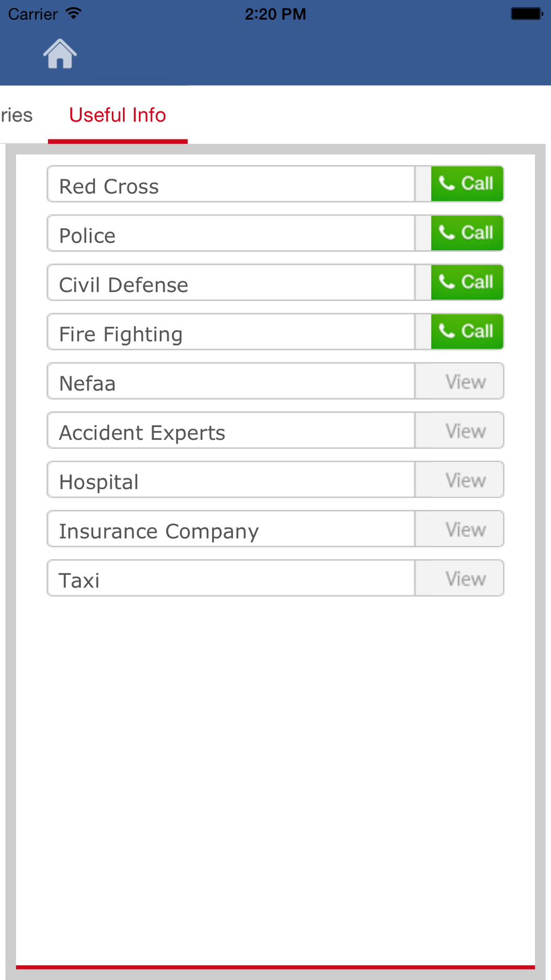Call the Red Cross
This screenshot has height=980, width=551.
pos(466,184)
